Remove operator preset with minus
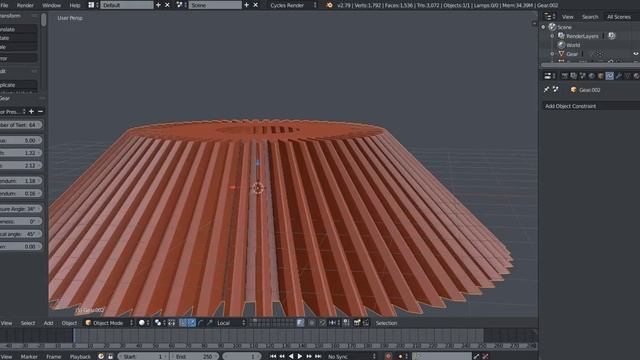This screenshot has height=360, width=640. tap(40, 111)
